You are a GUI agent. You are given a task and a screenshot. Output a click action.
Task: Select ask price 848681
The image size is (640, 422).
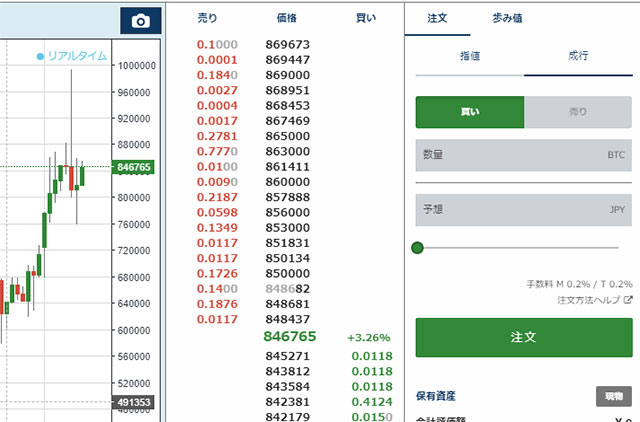click(x=287, y=304)
